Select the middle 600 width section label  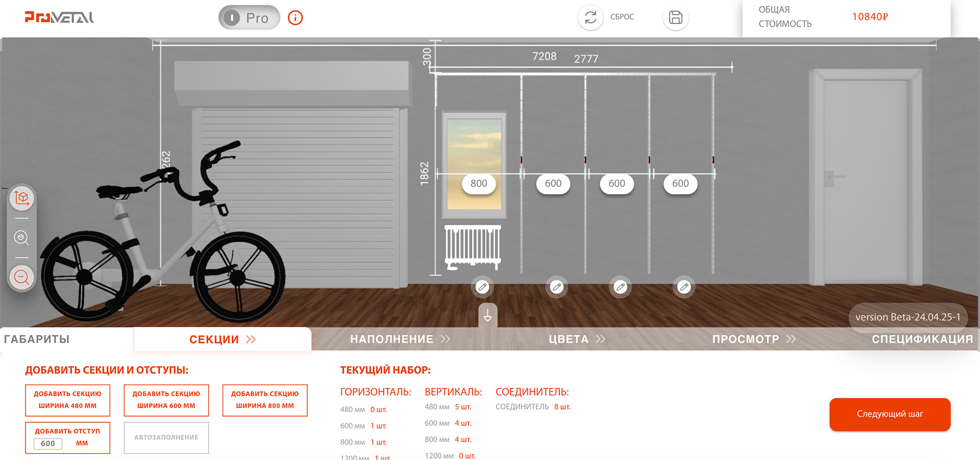point(617,184)
